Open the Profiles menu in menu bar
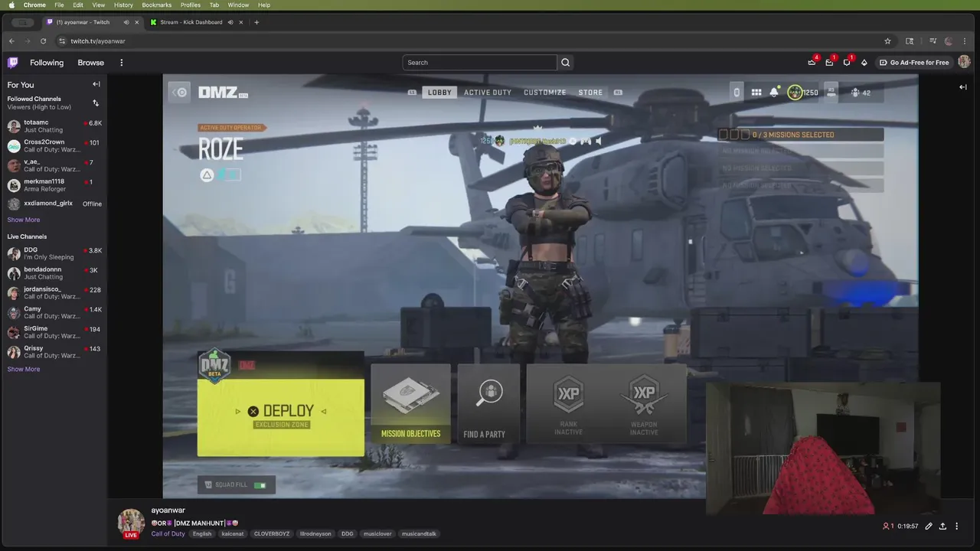Viewport: 980px width, 551px height. coord(190,5)
